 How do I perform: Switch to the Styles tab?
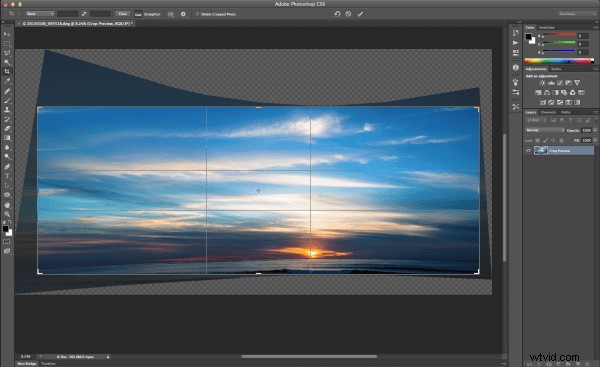click(x=556, y=69)
